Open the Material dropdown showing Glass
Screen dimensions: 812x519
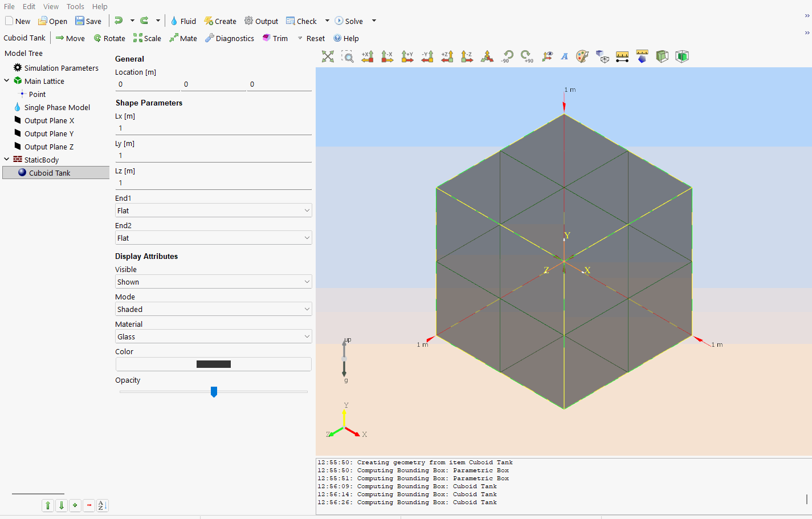(213, 336)
